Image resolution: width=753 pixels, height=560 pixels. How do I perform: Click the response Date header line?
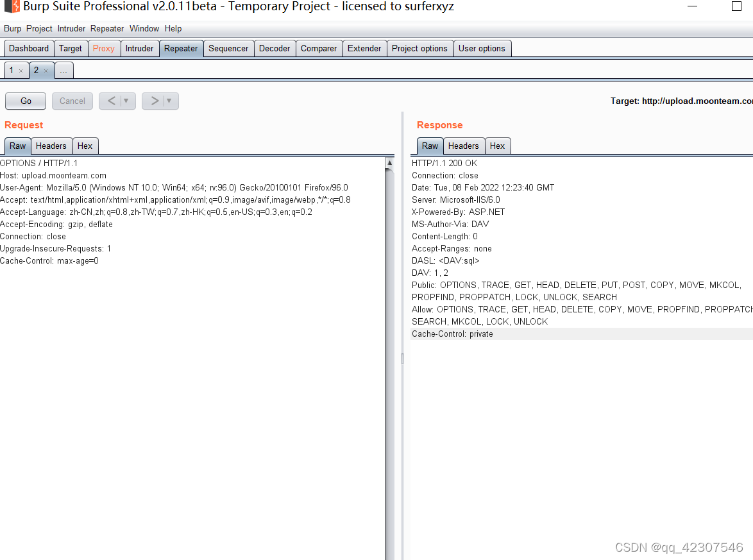pyautogui.click(x=483, y=188)
